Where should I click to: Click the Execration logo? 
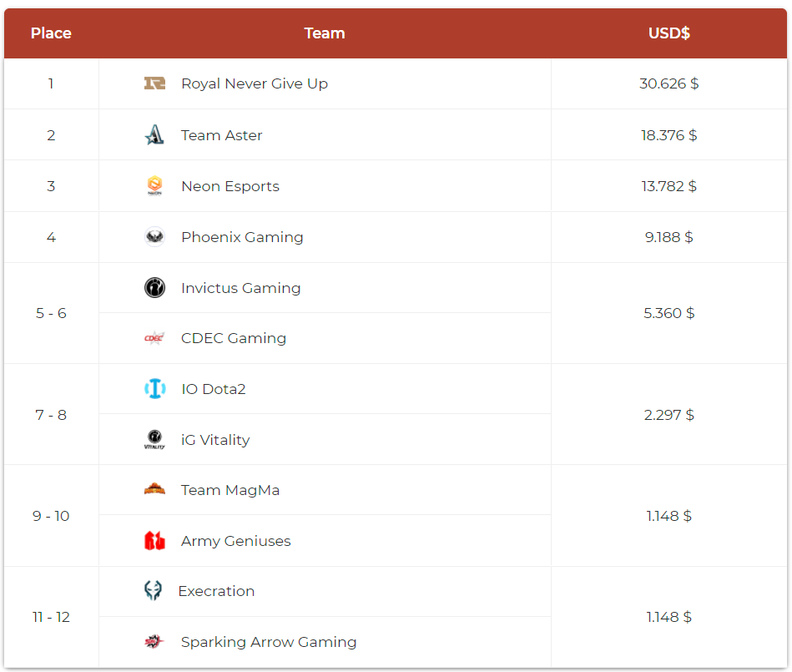point(153,591)
